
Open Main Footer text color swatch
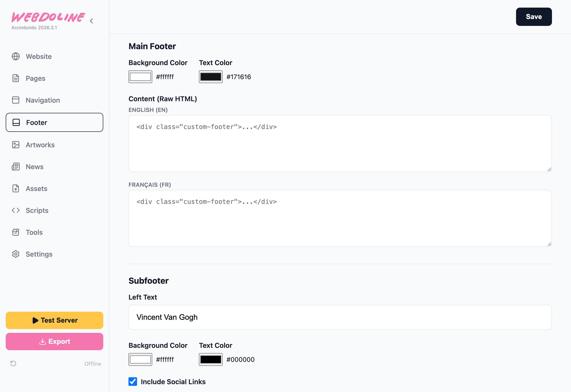[x=211, y=77]
